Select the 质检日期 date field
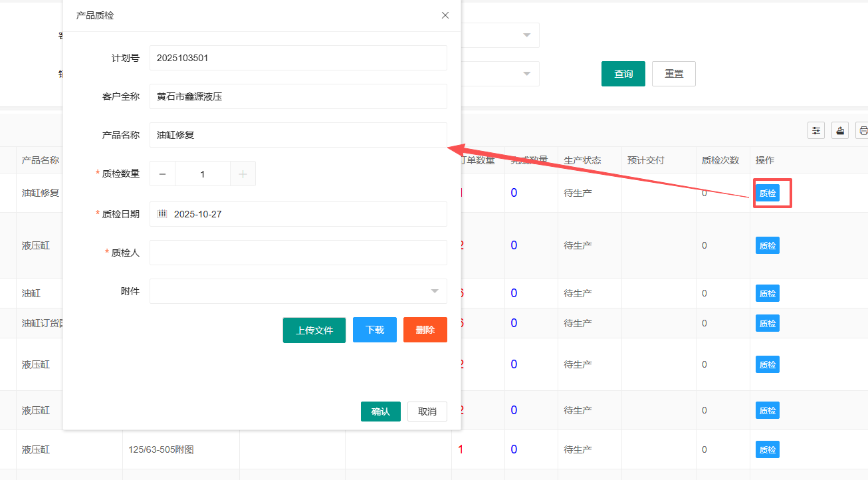This screenshot has width=868, height=480. [306, 214]
